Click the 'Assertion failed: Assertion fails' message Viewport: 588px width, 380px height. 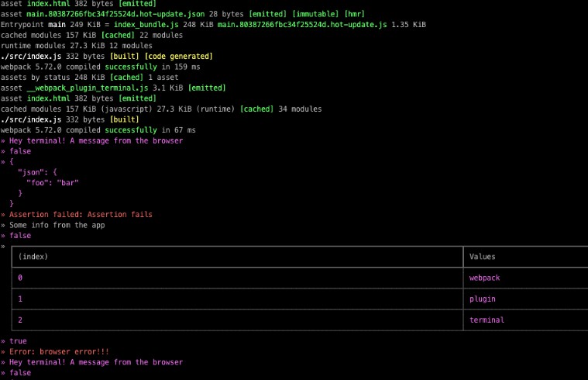tap(81, 214)
